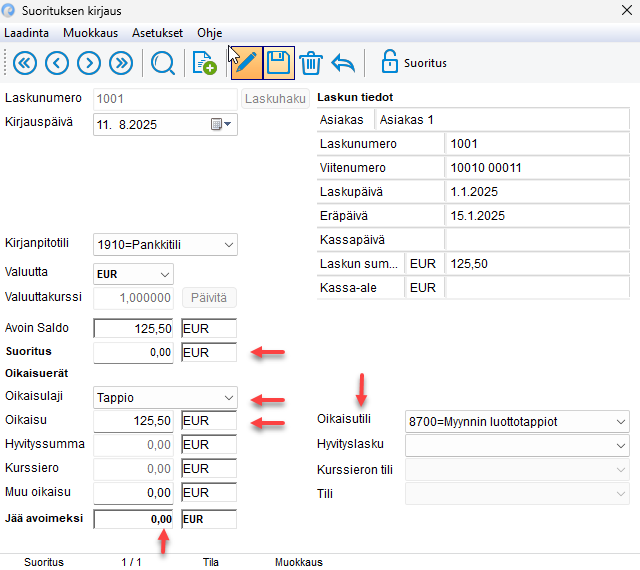Viewport: 640px width, 570px height.
Task: Go to the previous record
Action: point(57,63)
